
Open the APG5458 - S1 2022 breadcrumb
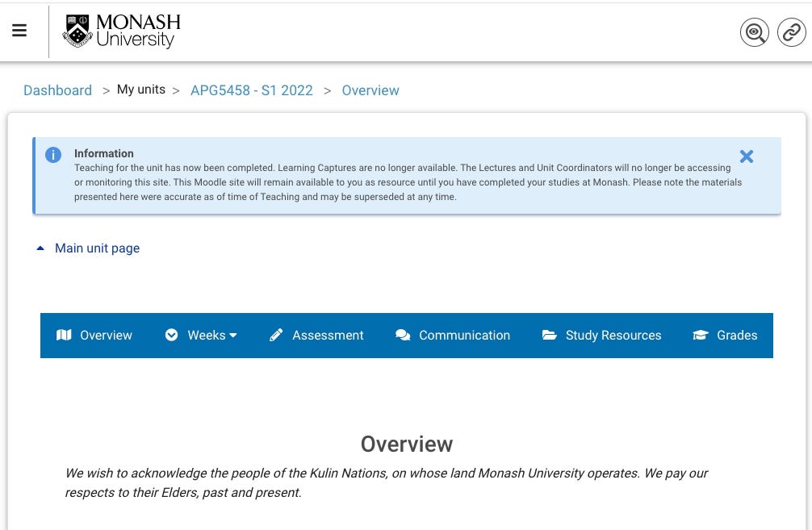click(x=252, y=90)
